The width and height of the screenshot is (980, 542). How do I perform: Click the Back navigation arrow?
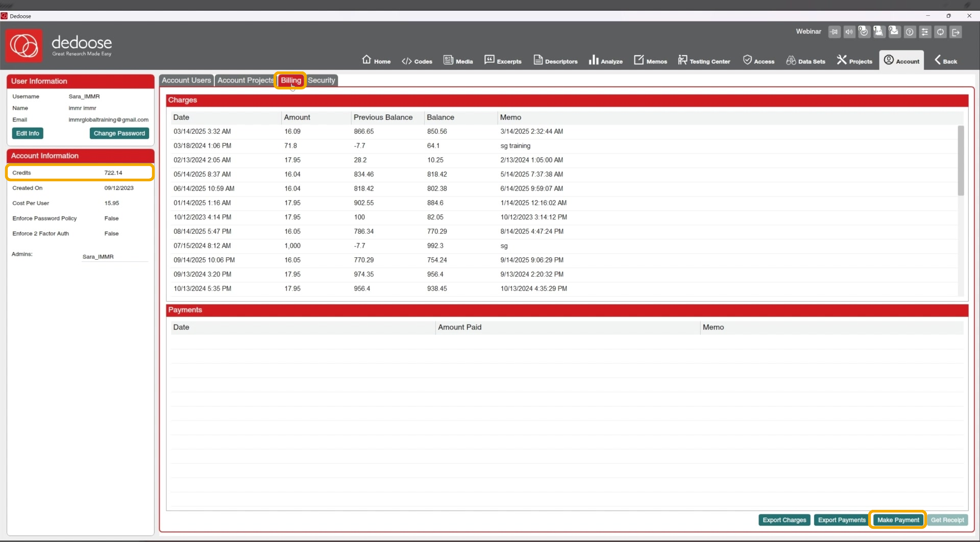tap(945, 60)
